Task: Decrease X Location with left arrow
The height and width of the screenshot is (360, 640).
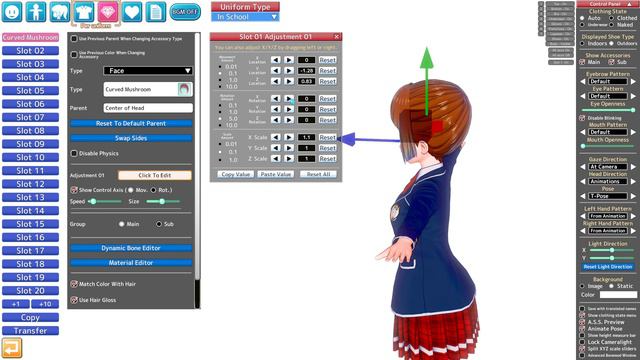Action: [276, 60]
